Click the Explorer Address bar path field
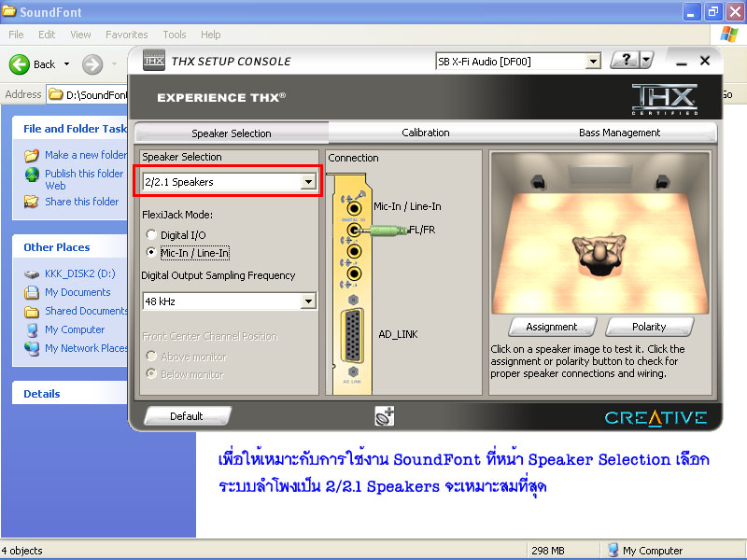Image resolution: width=747 pixels, height=560 pixels. [x=87, y=94]
